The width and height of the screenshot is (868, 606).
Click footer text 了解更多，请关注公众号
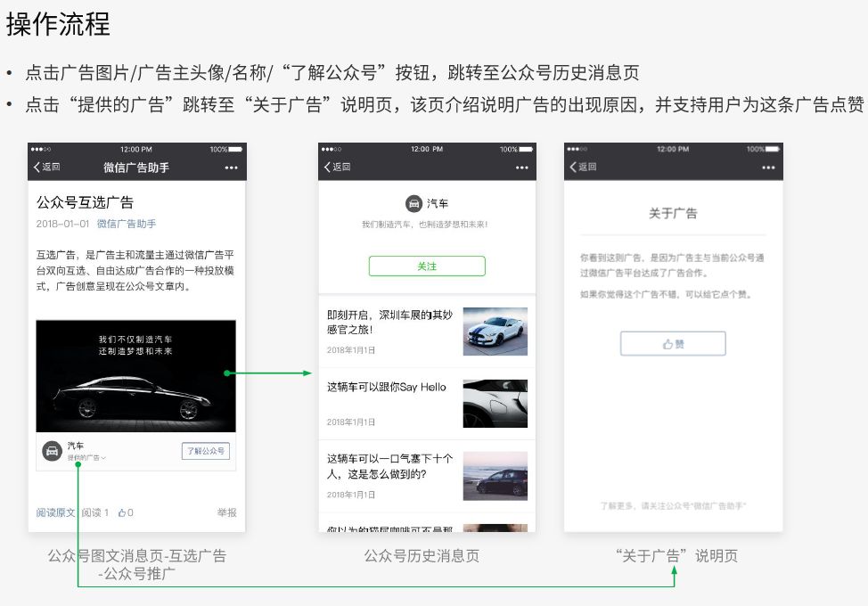(x=673, y=506)
